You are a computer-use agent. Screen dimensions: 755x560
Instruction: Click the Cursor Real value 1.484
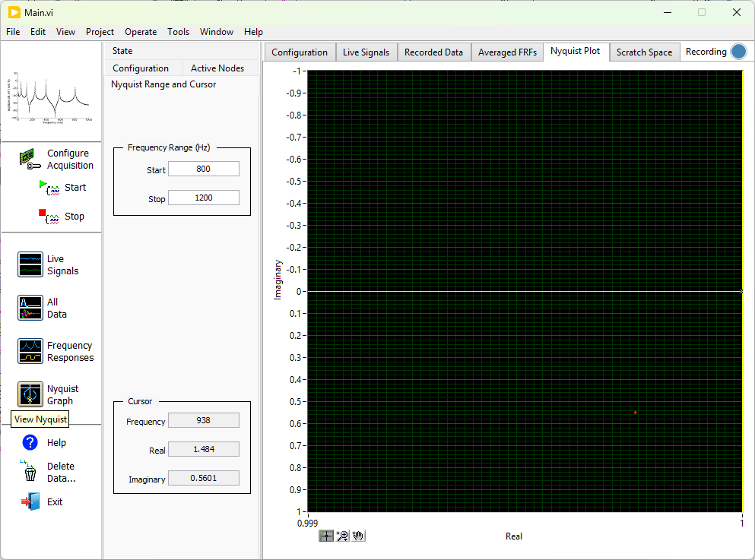click(x=204, y=449)
